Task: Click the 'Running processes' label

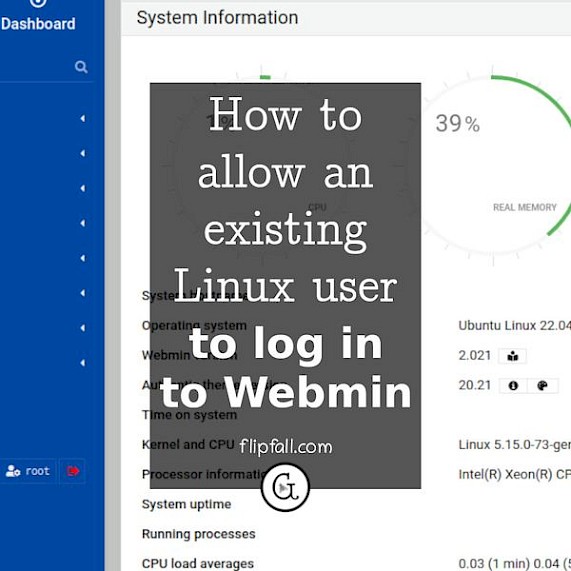Action: 198,534
